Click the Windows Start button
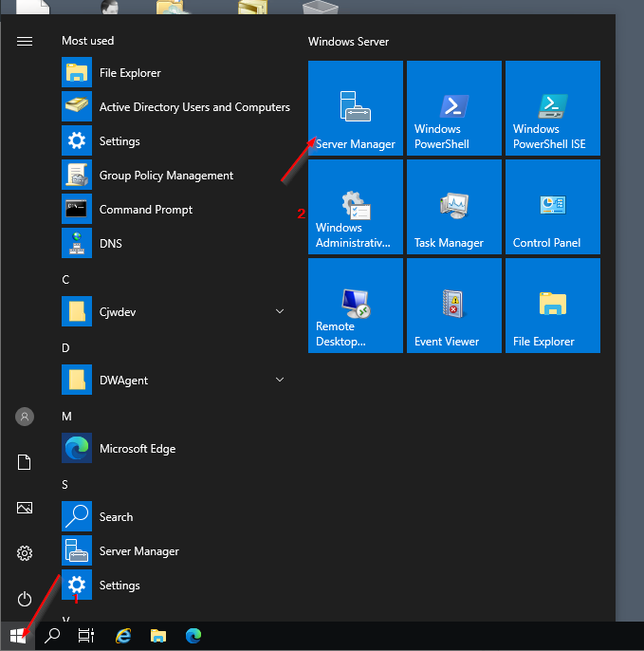644x651 pixels. pos(18,636)
